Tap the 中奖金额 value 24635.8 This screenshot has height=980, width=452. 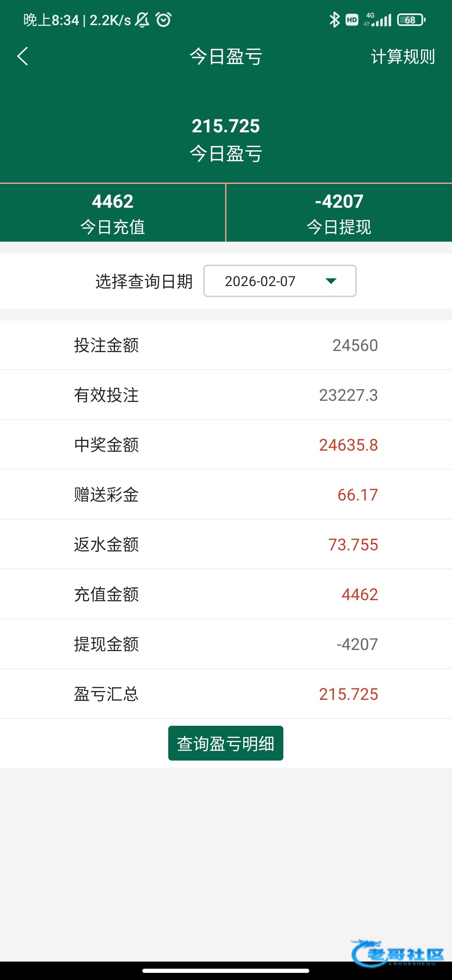pos(348,445)
